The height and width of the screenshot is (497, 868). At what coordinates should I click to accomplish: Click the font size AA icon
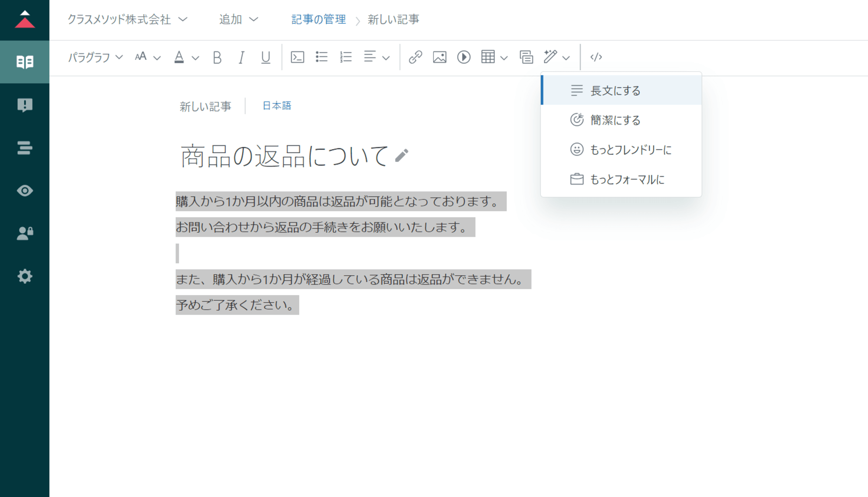pyautogui.click(x=141, y=57)
